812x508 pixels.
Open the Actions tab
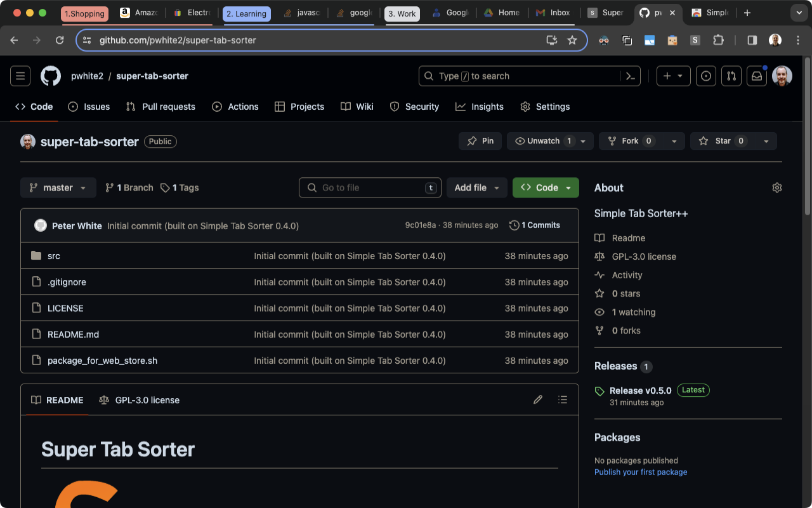tap(235, 107)
